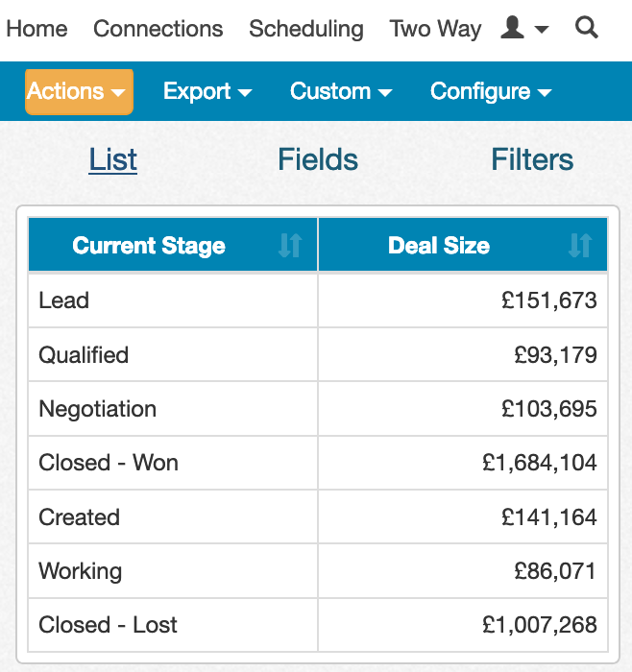Switch to the Fields tab
632x672 pixels.
pyautogui.click(x=318, y=159)
